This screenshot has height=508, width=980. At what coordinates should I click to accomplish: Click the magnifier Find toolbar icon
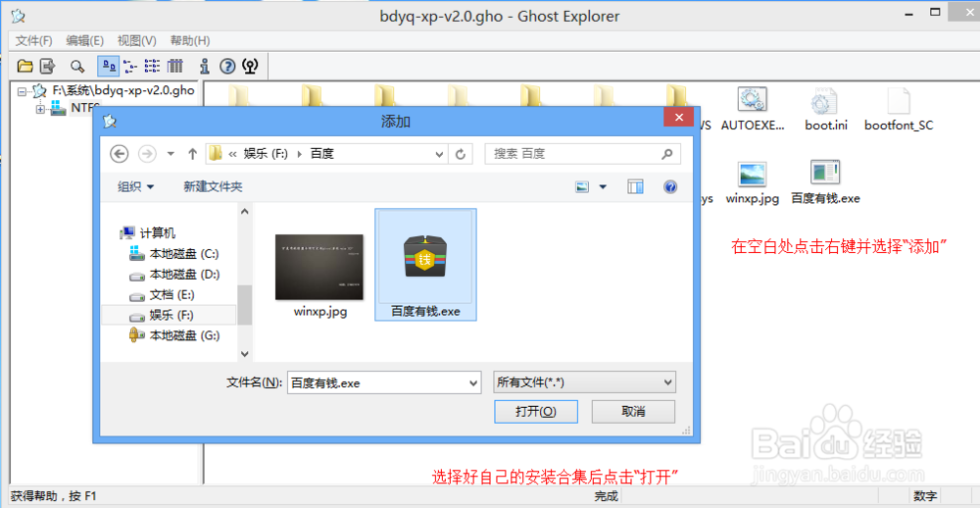pyautogui.click(x=76, y=66)
